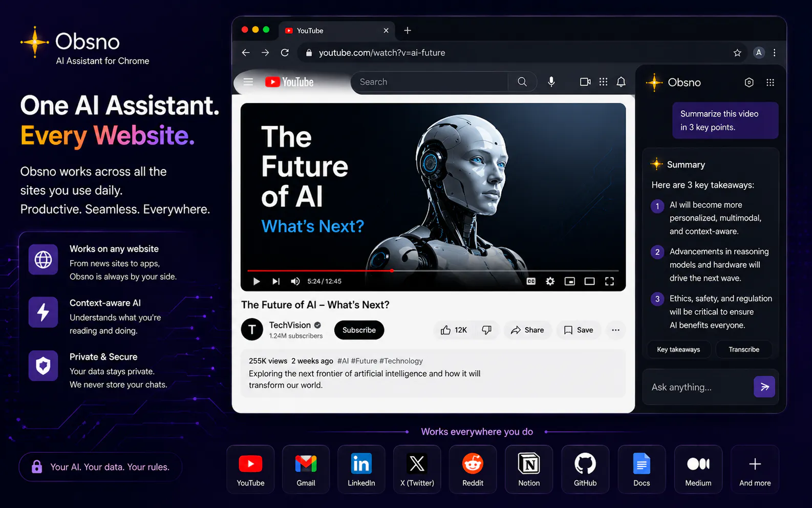This screenshot has width=812, height=508.
Task: Click the YouTube logo
Action: coord(289,82)
